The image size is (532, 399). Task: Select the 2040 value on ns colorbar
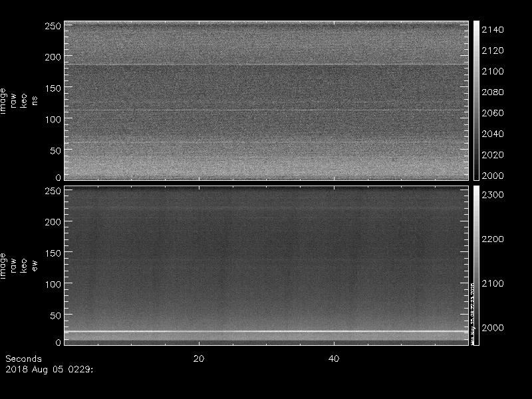point(493,134)
